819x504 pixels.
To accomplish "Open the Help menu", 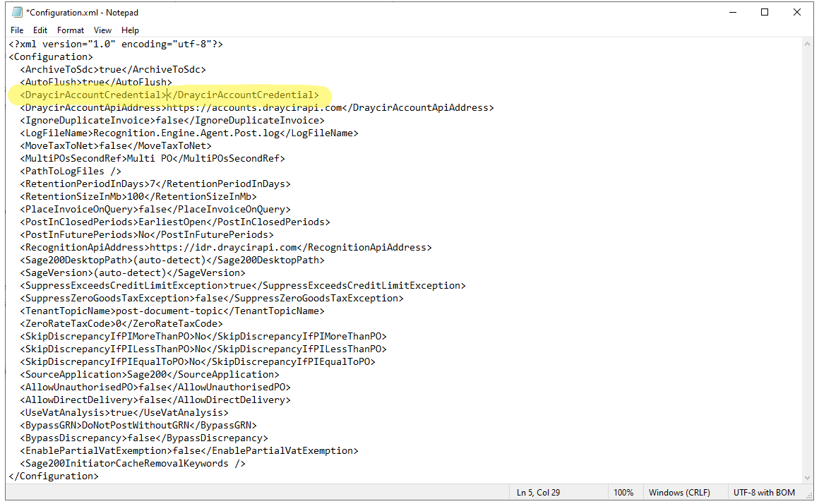I will [x=130, y=30].
